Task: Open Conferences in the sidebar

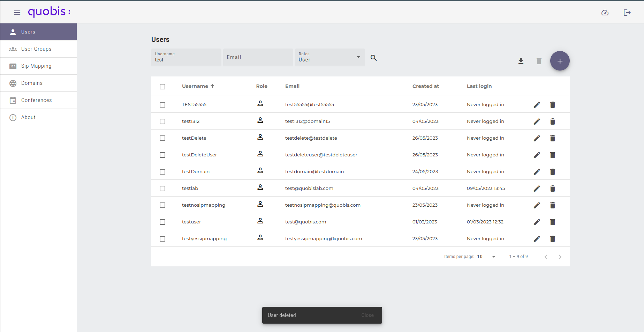Action: [x=38, y=100]
